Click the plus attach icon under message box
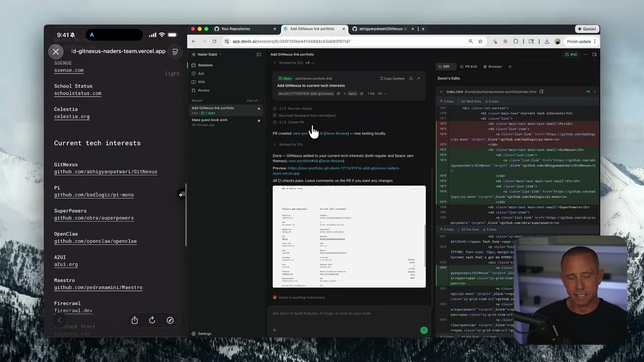This screenshot has height=362, width=644. coord(274,330)
